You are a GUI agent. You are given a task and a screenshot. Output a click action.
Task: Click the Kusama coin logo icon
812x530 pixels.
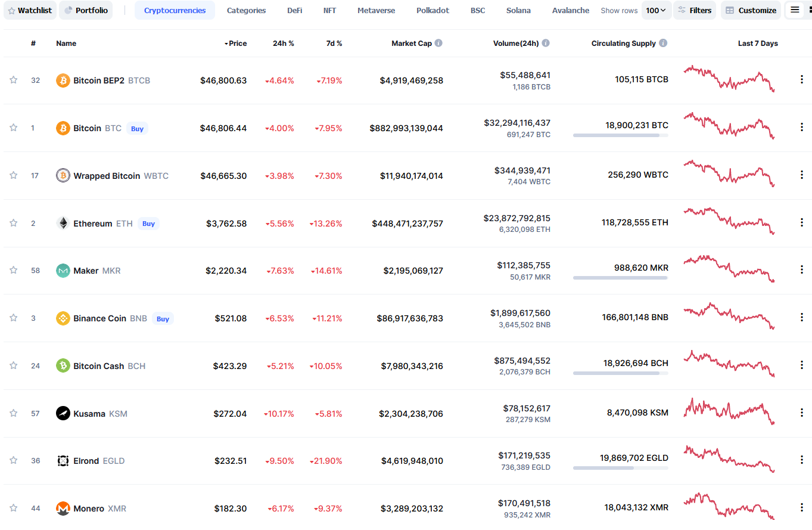(63, 413)
